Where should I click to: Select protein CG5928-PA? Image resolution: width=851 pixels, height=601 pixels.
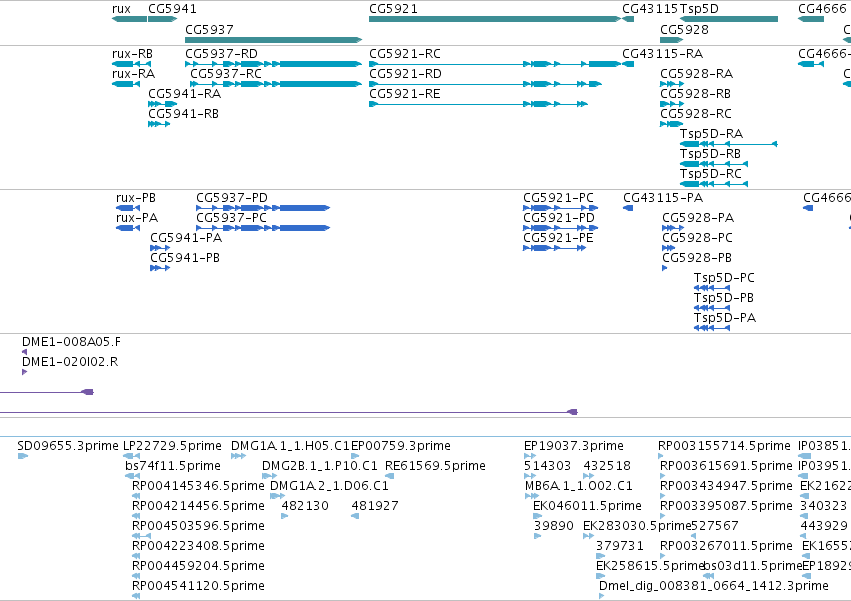click(x=673, y=228)
